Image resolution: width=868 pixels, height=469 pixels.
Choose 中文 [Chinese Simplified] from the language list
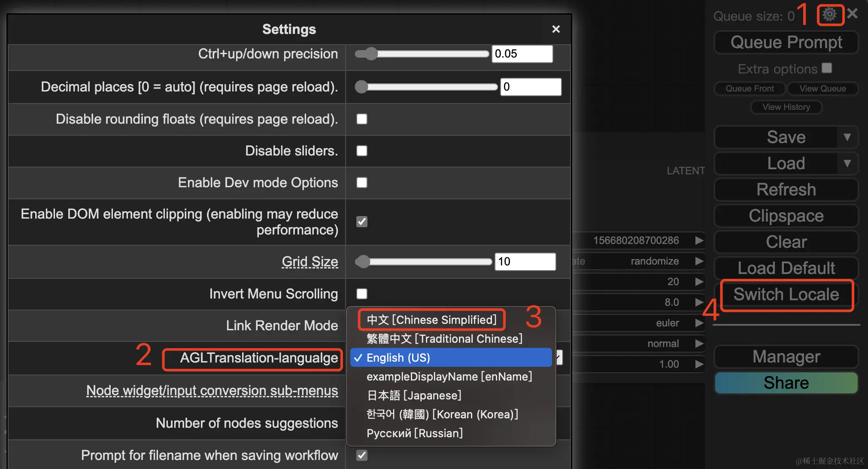(x=431, y=320)
